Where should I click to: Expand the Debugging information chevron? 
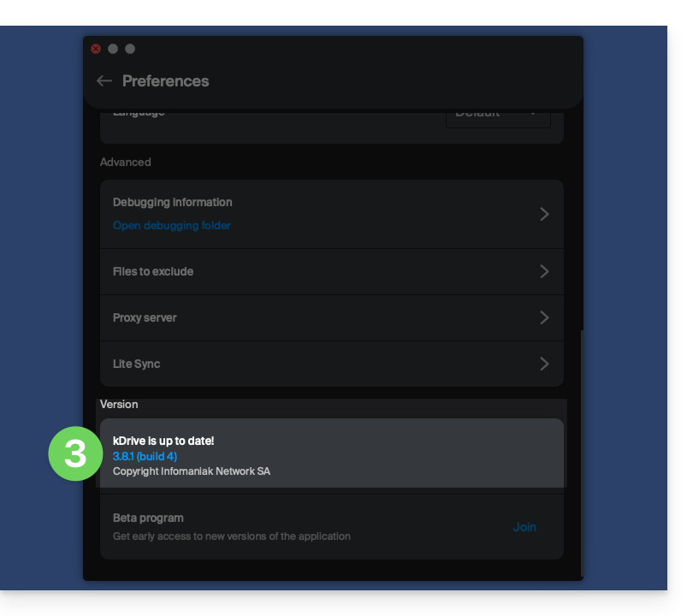tap(544, 214)
